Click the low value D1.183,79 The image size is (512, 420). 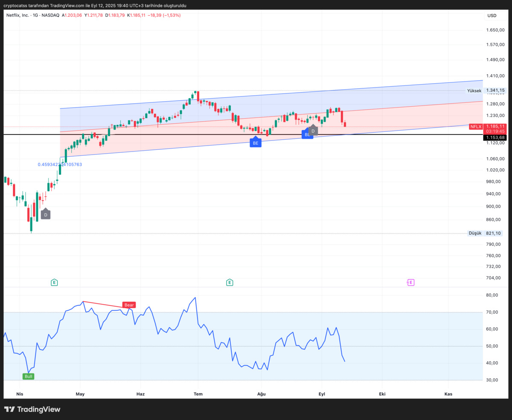115,15
